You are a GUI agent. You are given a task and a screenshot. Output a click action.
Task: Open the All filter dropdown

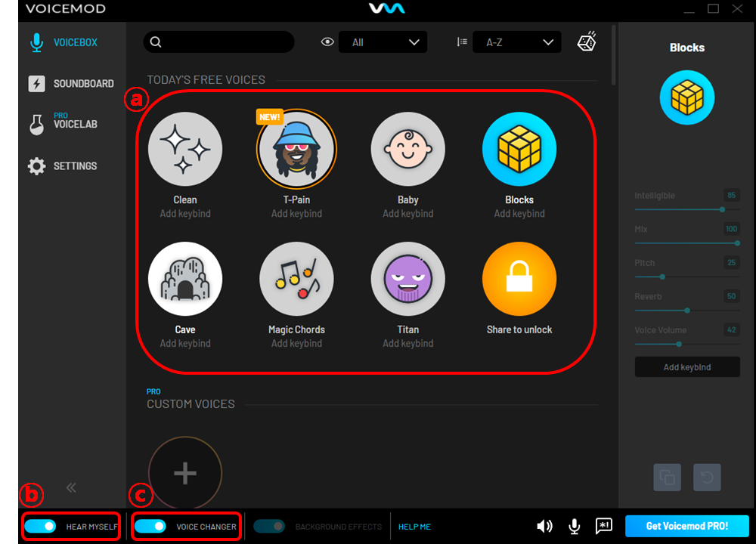(383, 42)
